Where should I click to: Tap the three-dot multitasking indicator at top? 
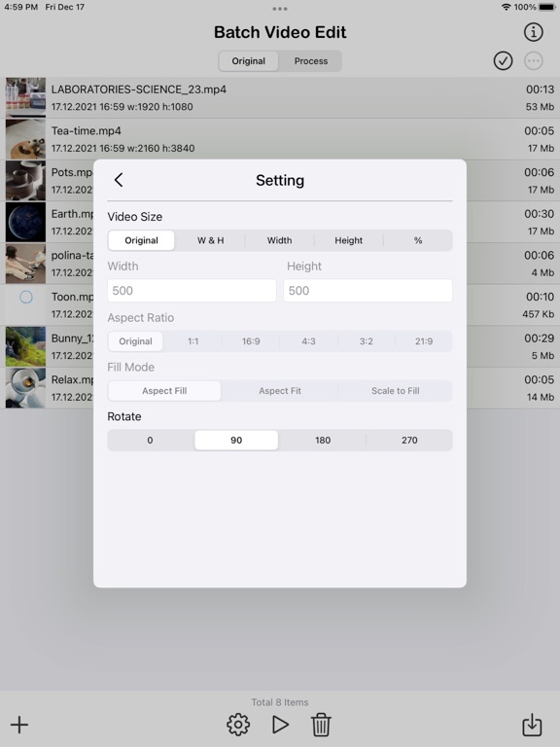tap(280, 9)
